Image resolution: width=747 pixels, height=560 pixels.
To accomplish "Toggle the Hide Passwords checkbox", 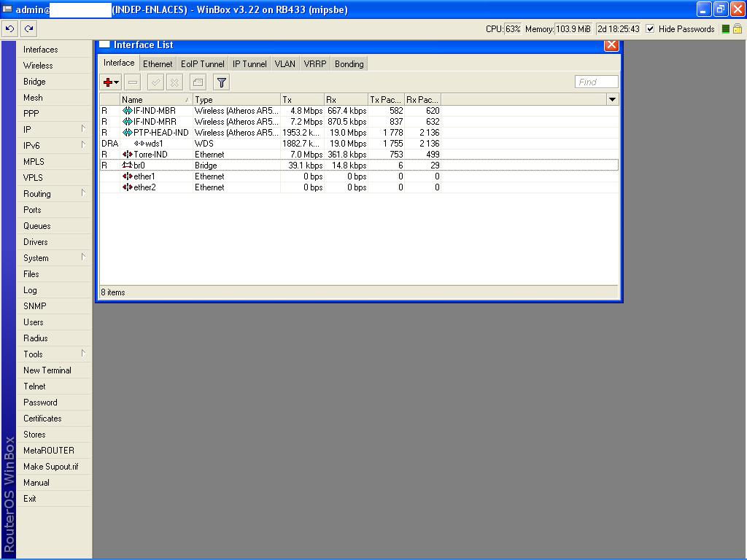I will click(650, 29).
